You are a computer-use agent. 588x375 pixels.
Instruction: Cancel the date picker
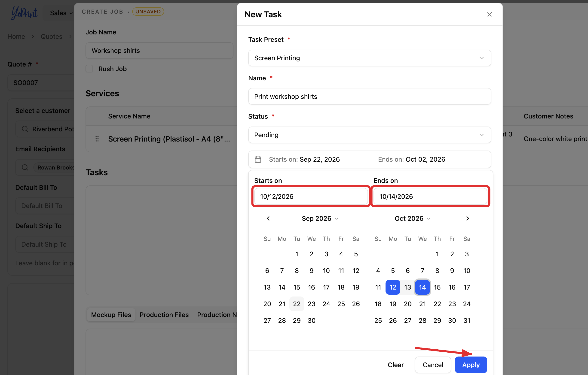433,365
